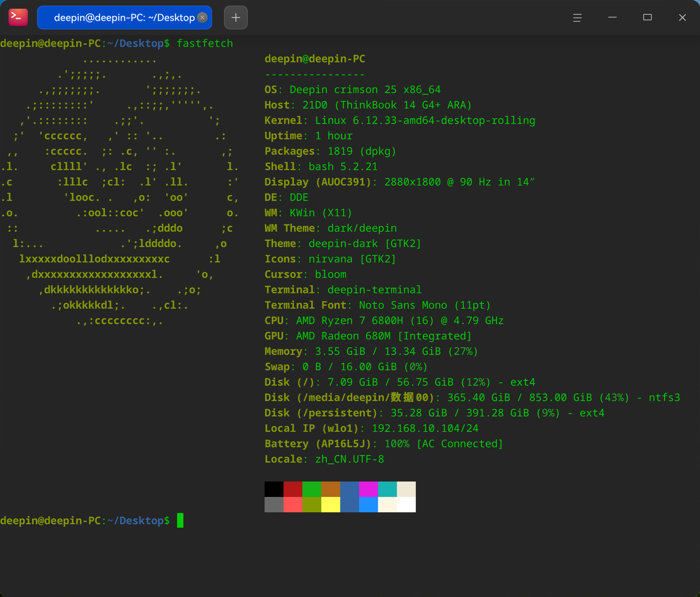Close the deepin@deepin-PC ~/Desktop tab
700x597 pixels.
coord(202,17)
